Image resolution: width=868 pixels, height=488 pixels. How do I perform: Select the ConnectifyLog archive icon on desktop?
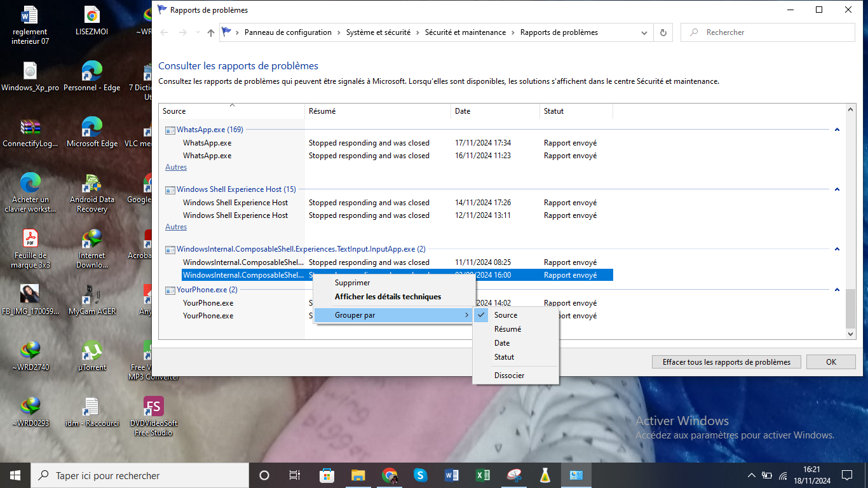point(30,133)
